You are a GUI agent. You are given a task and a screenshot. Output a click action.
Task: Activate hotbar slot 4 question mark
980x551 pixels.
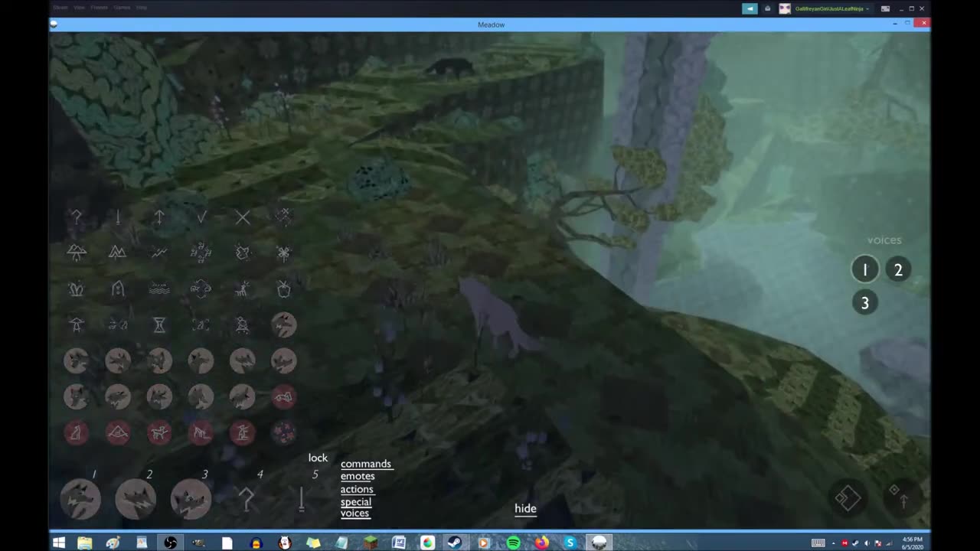[246, 500]
